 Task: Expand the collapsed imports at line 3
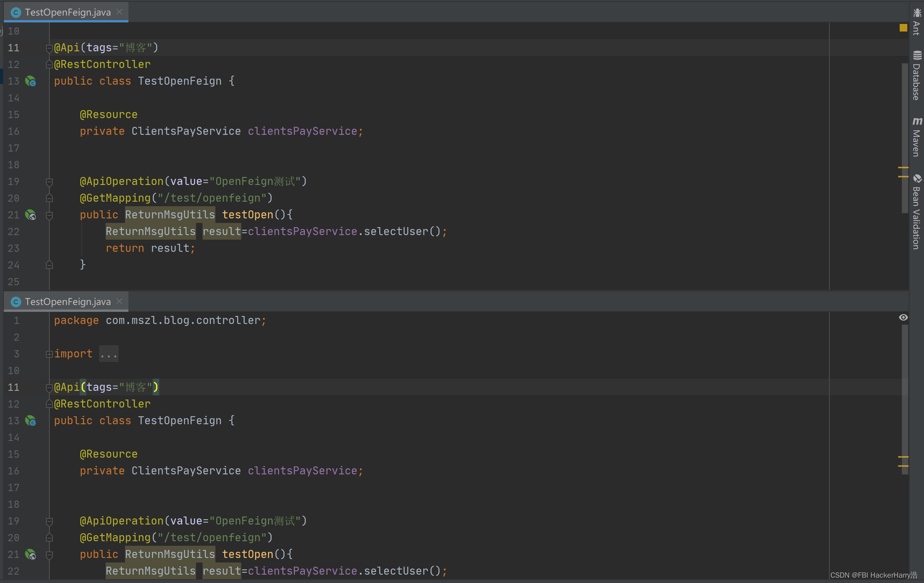(x=49, y=354)
